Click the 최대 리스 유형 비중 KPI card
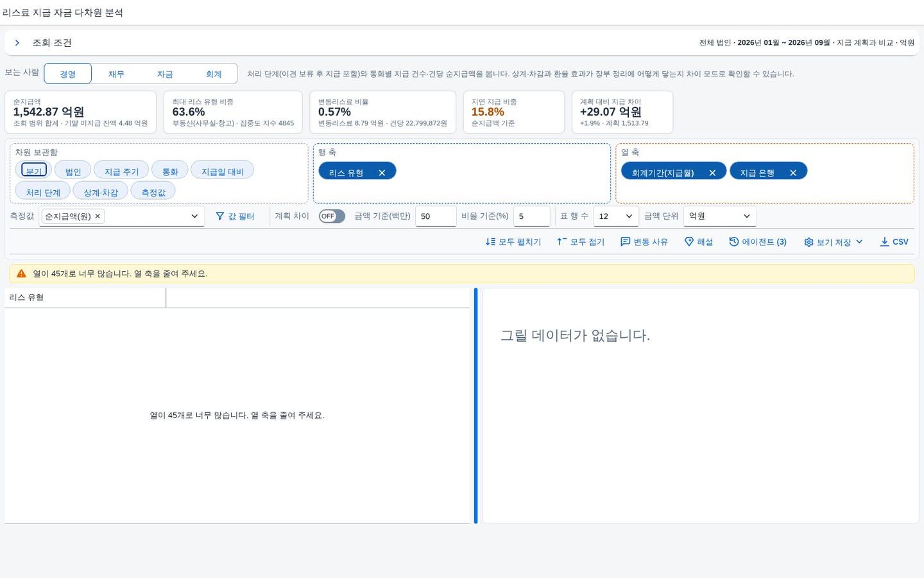 pos(233,112)
